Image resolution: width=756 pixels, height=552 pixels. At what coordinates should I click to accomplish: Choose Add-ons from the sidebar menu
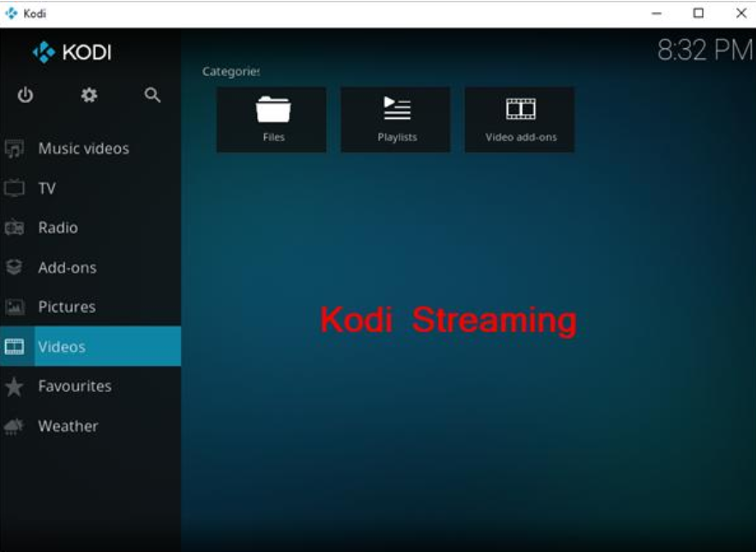[67, 267]
